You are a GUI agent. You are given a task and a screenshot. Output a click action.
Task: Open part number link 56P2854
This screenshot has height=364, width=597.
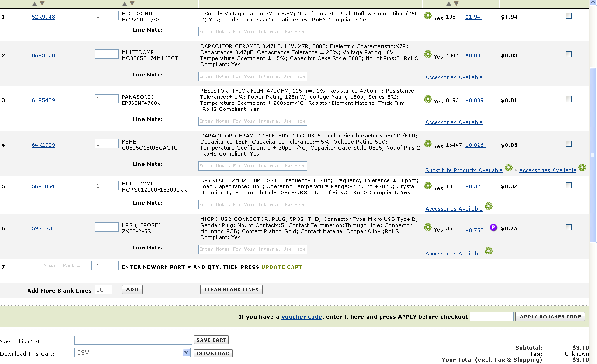(x=43, y=186)
